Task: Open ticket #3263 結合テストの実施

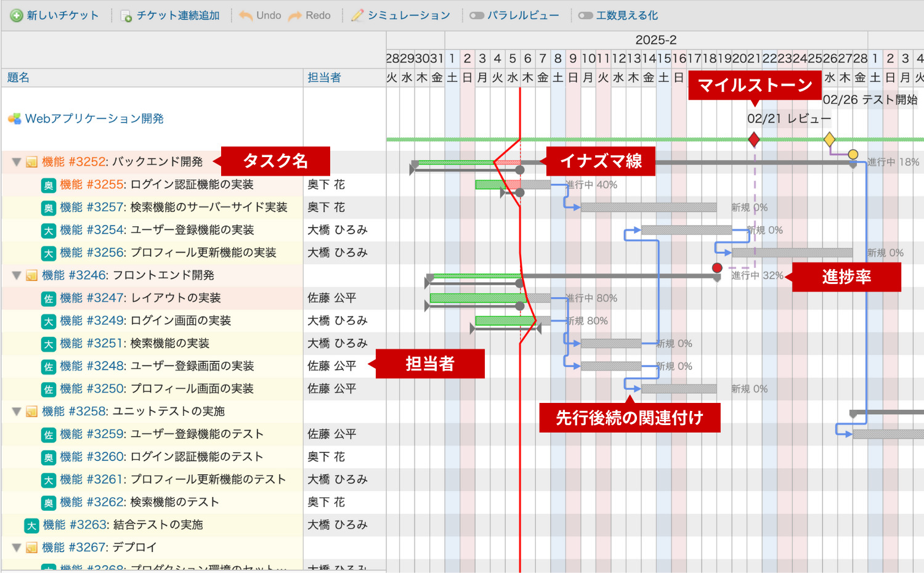Action: click(123, 524)
